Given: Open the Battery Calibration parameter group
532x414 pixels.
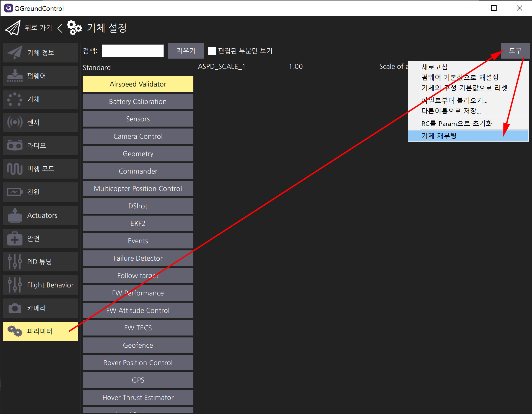Looking at the screenshot, I should (138, 101).
